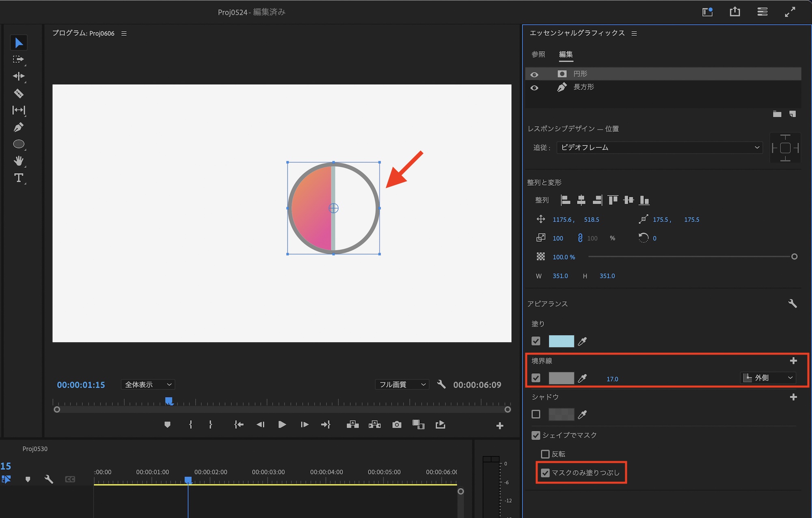Click the new layer icon
The height and width of the screenshot is (518, 812).
[x=792, y=114]
